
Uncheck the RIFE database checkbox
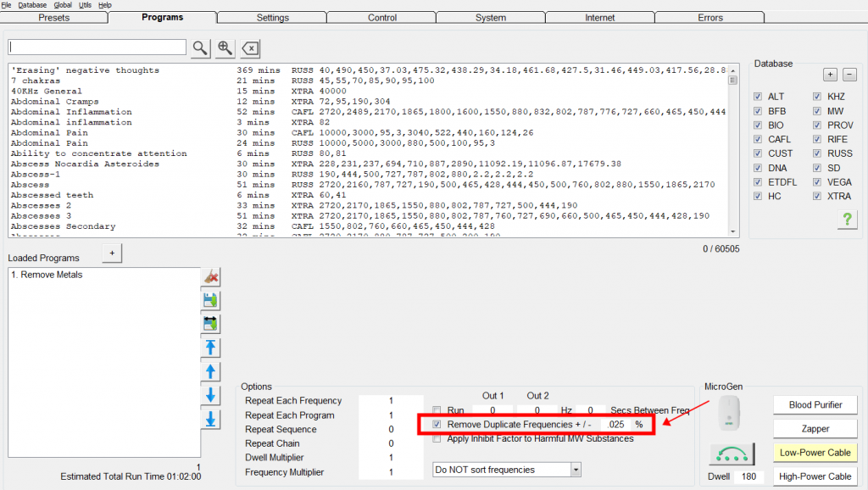817,140
